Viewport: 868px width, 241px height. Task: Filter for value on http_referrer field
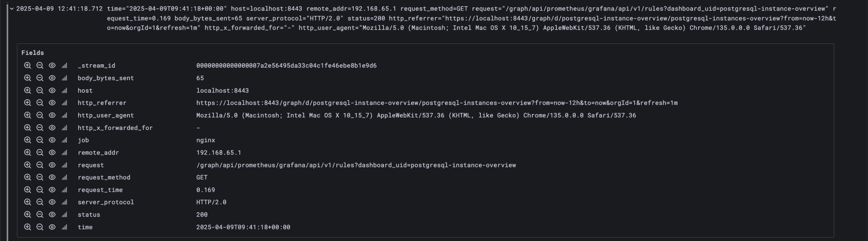pyautogui.click(x=27, y=103)
